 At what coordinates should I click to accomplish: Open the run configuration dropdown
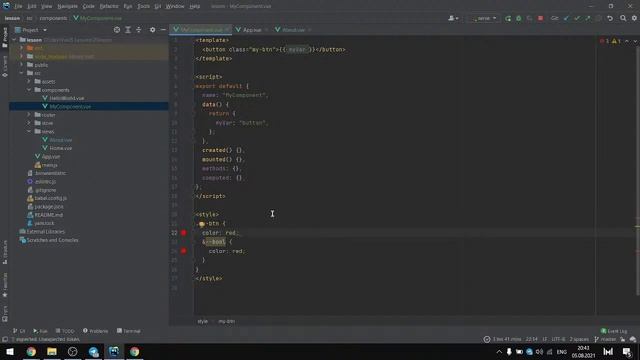click(x=484, y=18)
